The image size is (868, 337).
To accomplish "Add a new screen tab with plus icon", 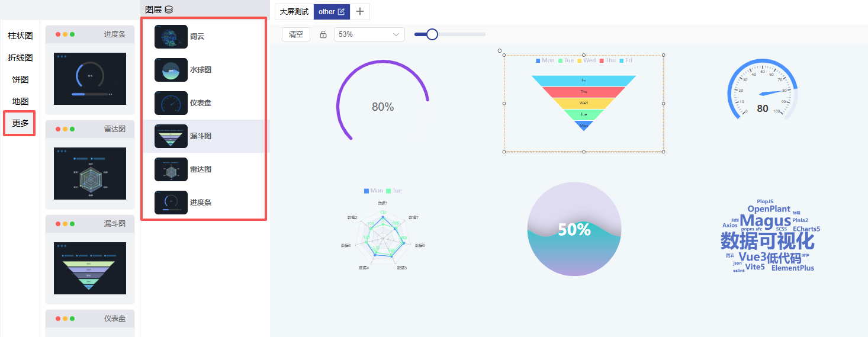I will [360, 12].
